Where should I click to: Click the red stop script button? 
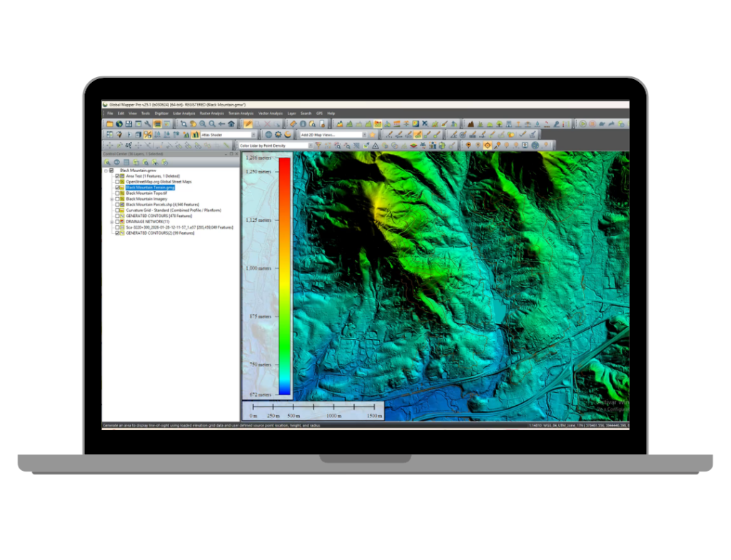pyautogui.click(x=593, y=124)
